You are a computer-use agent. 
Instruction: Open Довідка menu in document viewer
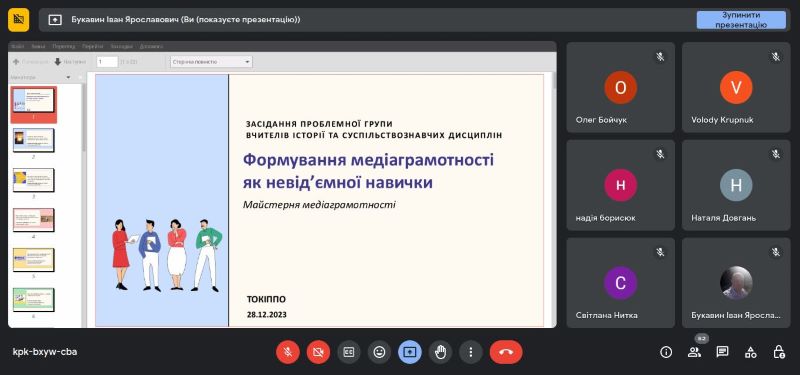click(152, 46)
